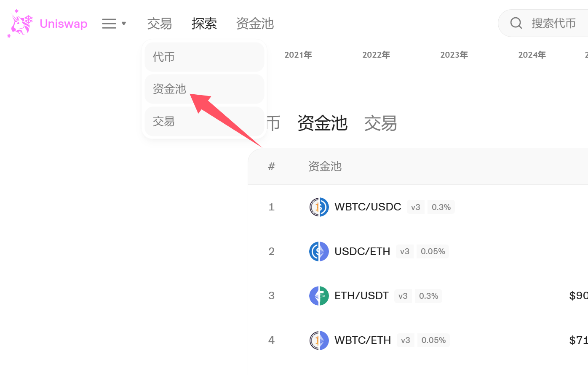Click the WBTC/ETH token pair icon
Screen dimensions: 588x375
click(319, 340)
